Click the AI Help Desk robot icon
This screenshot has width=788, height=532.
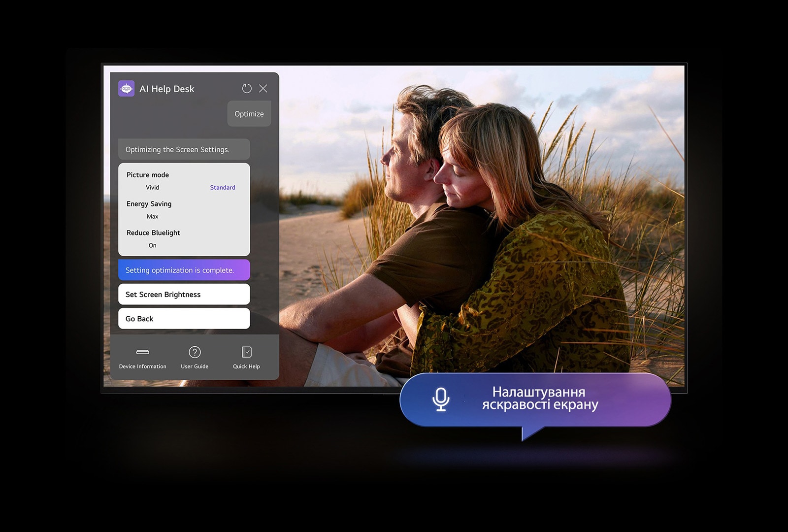click(x=127, y=89)
